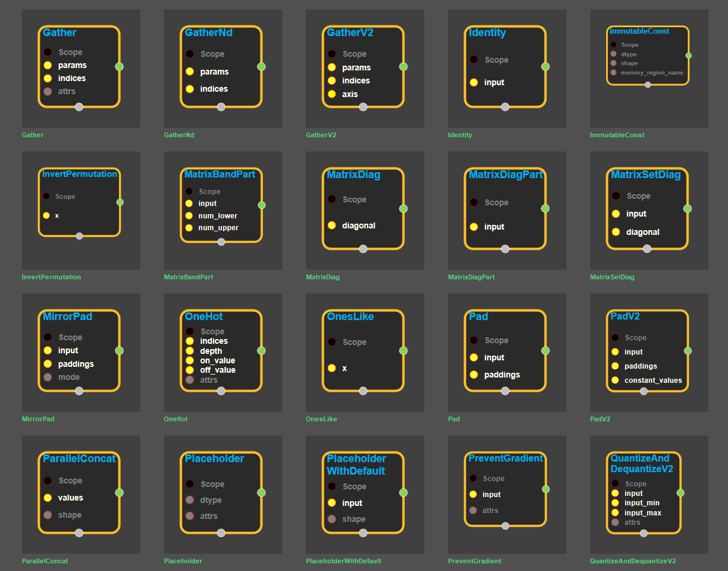
Task: Click the input_min port on QuantizeAndDequantizeV2
Action: click(x=615, y=503)
